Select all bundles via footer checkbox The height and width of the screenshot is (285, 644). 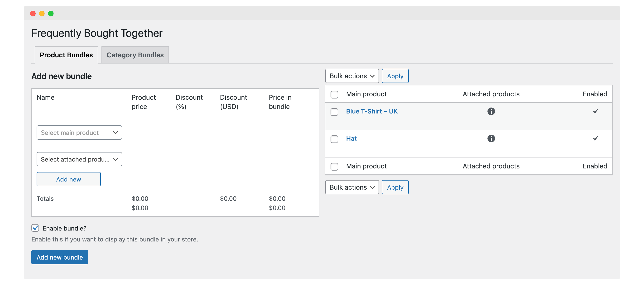(x=334, y=166)
